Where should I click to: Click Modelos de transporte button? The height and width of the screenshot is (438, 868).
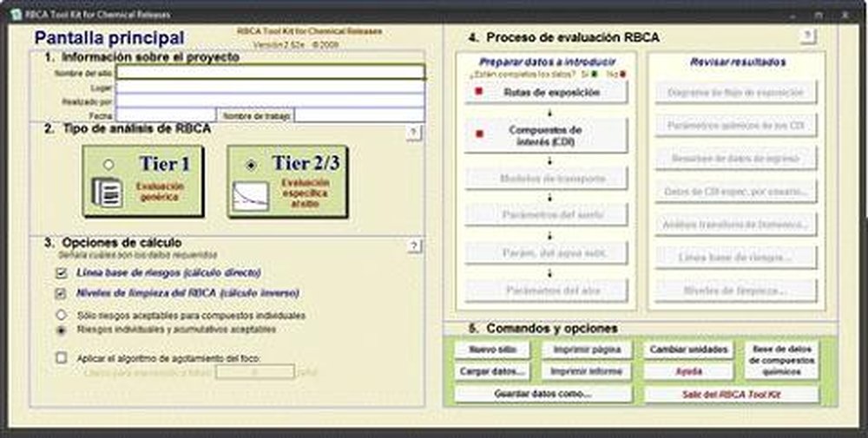546,179
